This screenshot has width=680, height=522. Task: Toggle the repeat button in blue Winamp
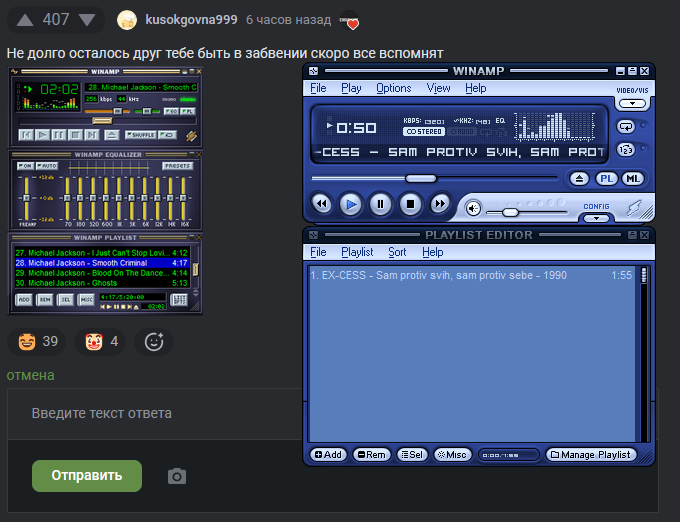(626, 127)
